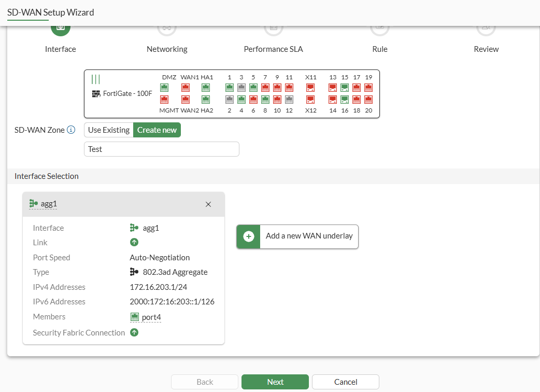Edit the zone name field containing Test

[161, 149]
